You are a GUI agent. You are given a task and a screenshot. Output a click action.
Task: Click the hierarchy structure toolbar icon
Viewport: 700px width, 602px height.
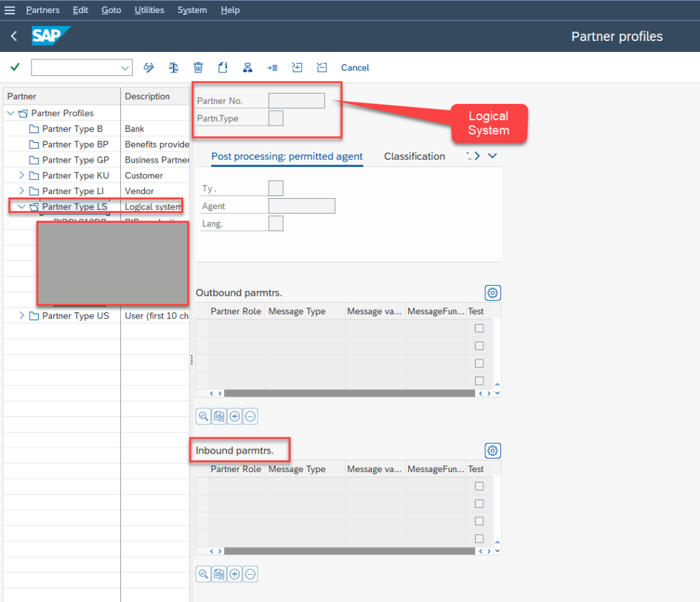coord(247,67)
